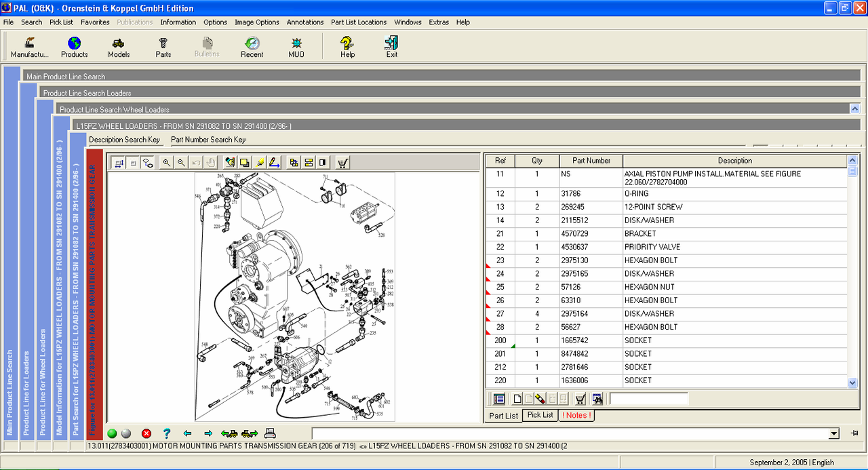Open the Annotations menu
This screenshot has height=470, width=868.
[x=305, y=22]
